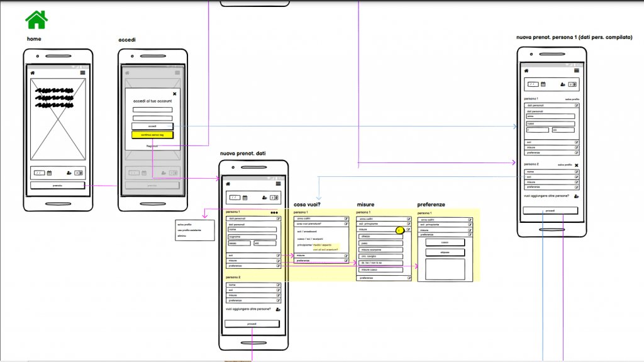644x362 pixels.
Task: Click the large green home icon
Action: (x=36, y=19)
